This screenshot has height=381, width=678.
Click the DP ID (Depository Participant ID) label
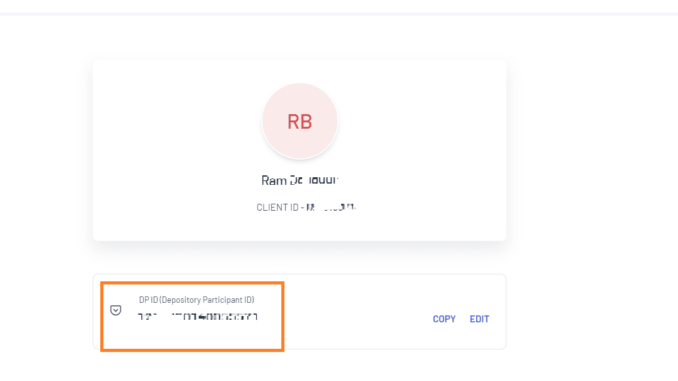pyautogui.click(x=196, y=300)
